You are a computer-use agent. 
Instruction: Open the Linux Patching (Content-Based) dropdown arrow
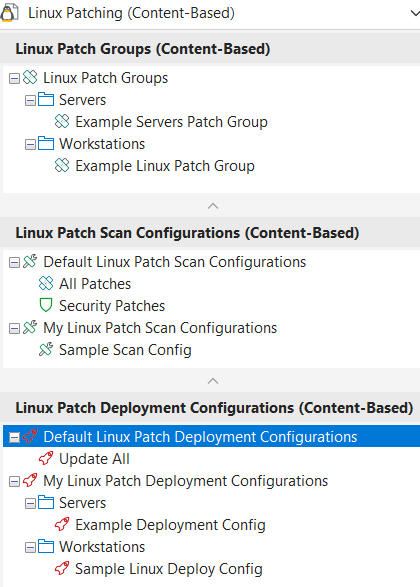point(415,13)
